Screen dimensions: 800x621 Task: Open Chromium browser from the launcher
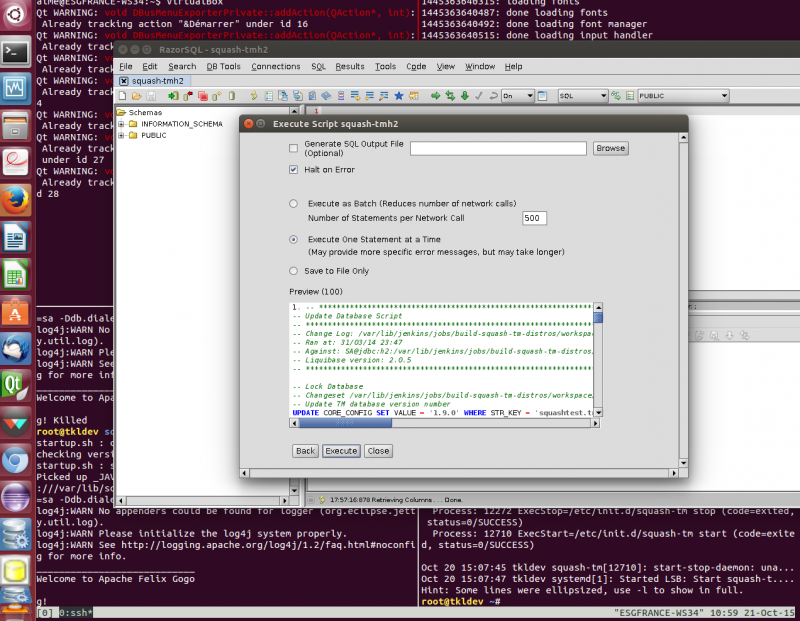(15, 461)
